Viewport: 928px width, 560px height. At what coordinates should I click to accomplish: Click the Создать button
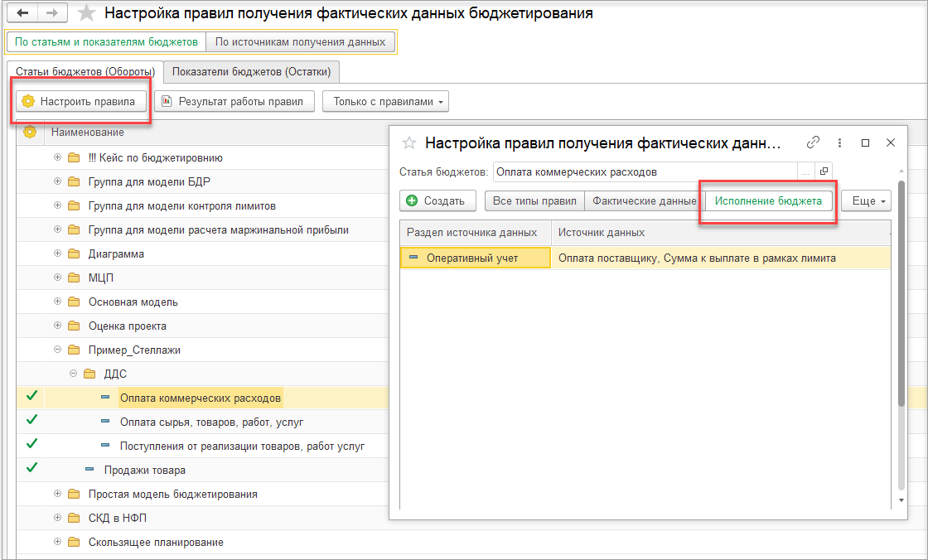pos(437,200)
